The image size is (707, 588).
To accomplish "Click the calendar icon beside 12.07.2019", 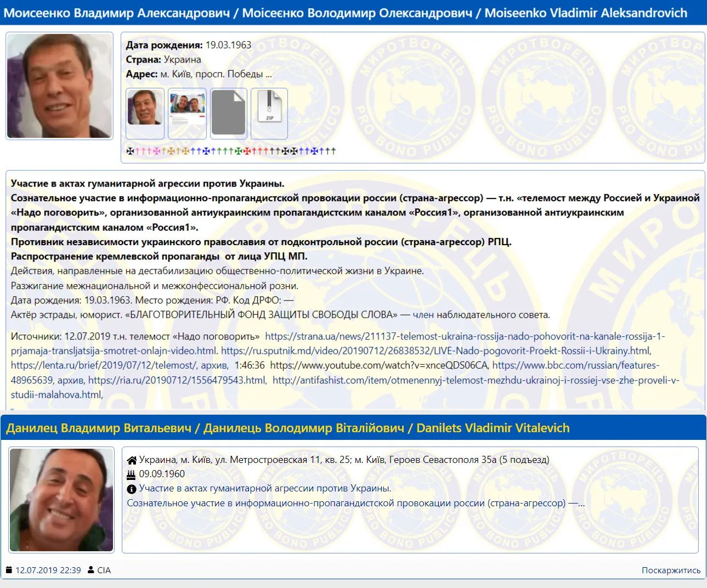I will (9, 570).
